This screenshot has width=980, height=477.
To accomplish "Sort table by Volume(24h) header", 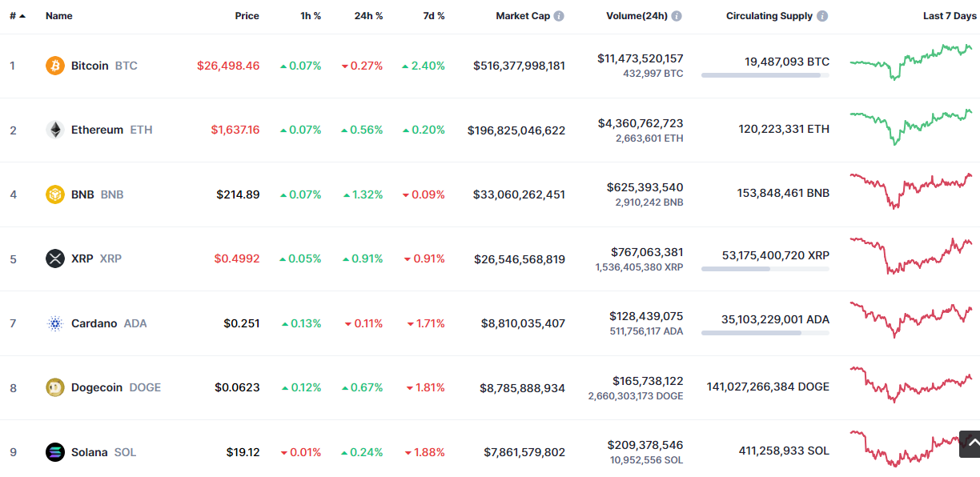I will [x=637, y=16].
